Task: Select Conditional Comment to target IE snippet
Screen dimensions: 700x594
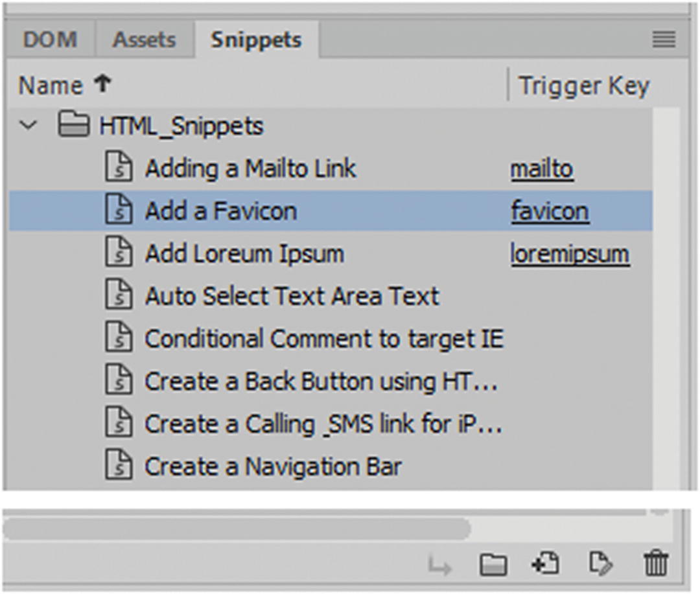Action: click(323, 339)
